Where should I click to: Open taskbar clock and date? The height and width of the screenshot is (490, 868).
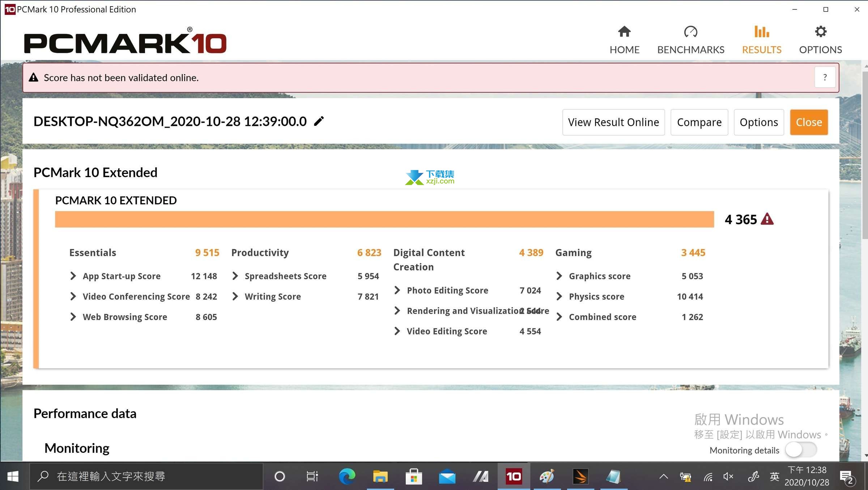click(807, 476)
